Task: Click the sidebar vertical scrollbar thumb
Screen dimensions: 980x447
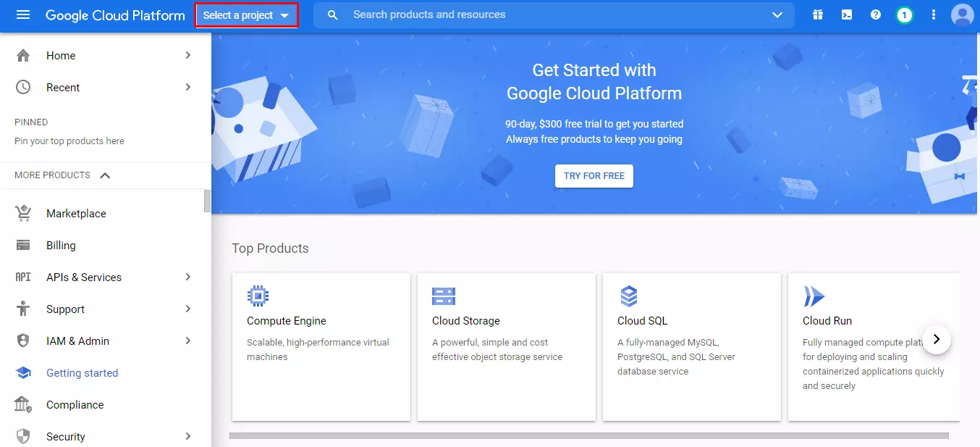Action: pyautogui.click(x=208, y=201)
